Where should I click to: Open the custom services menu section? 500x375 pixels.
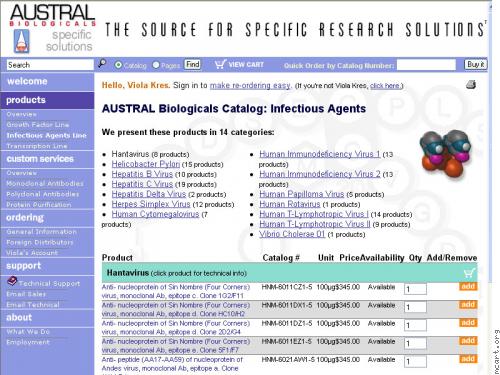coord(47,159)
